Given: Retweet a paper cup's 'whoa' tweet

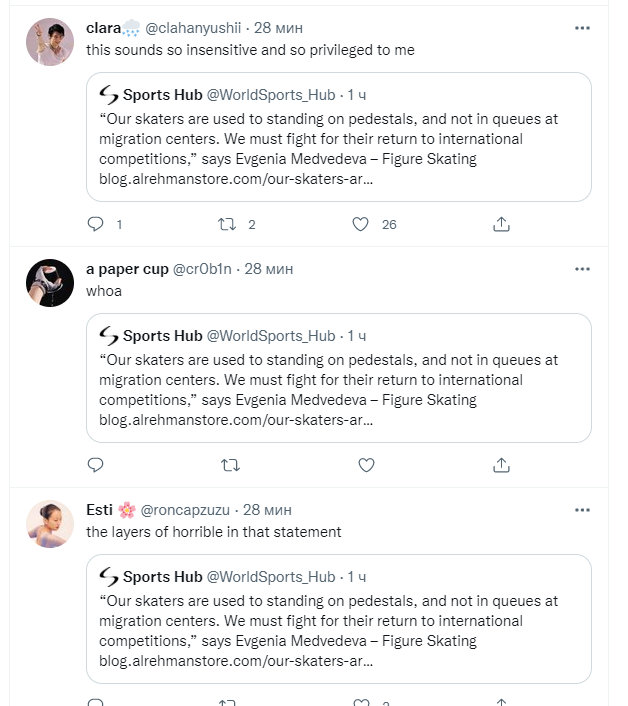Looking at the screenshot, I should (230, 465).
